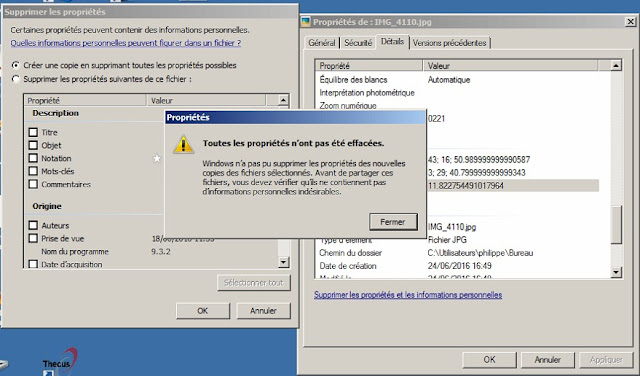Image resolution: width=640 pixels, height=376 pixels.
Task: Open the personal information help link
Action: click(126, 43)
